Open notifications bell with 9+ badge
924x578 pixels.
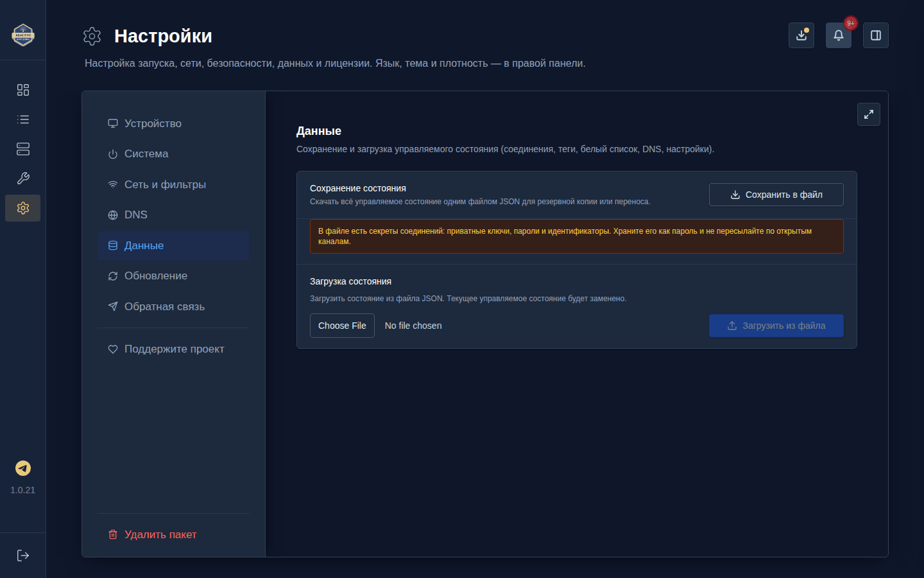(839, 35)
